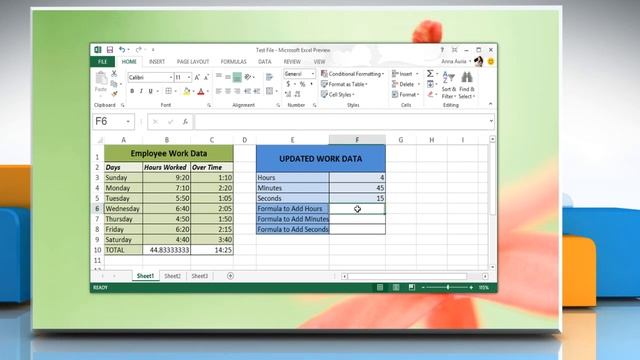Click the Fill Color paint bucket swatch
Image resolution: width=640 pixels, height=360 pixels.
187,91
